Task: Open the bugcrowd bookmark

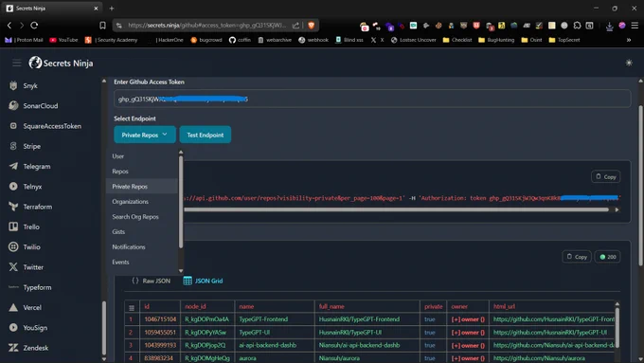Action: 206,40
